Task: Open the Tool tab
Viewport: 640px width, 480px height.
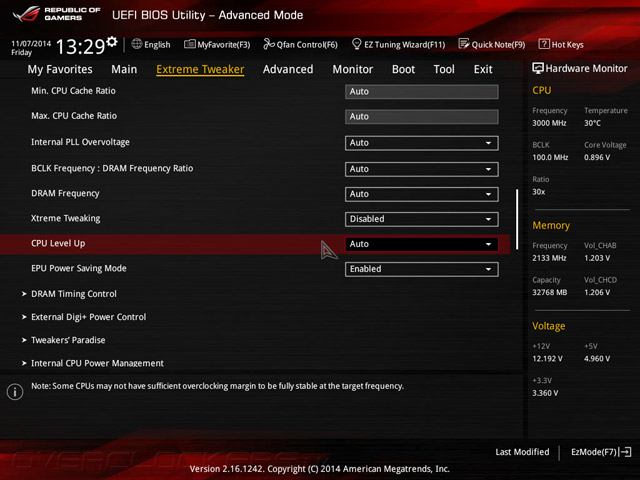Action: point(444,69)
